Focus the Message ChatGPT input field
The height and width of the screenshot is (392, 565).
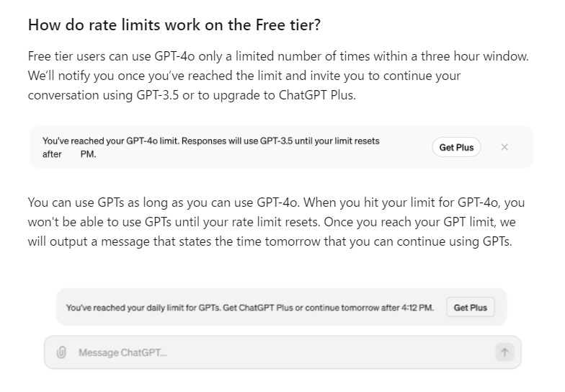[x=281, y=352]
